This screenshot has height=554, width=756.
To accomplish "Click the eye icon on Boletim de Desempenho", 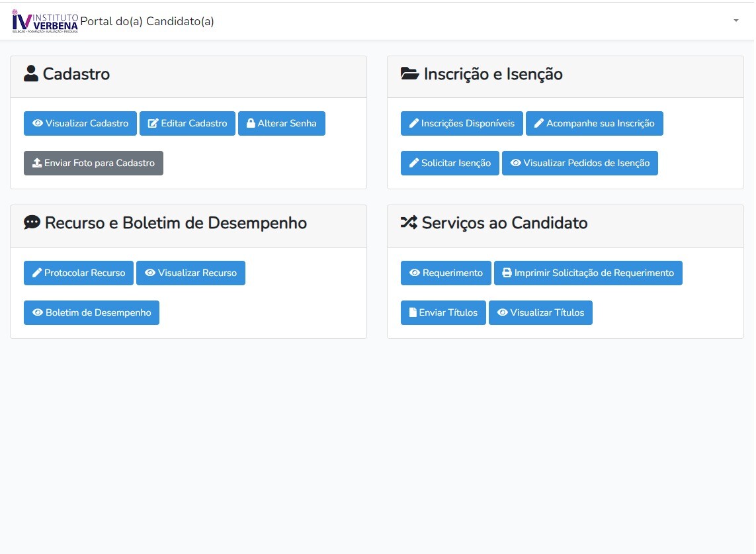I will [38, 312].
